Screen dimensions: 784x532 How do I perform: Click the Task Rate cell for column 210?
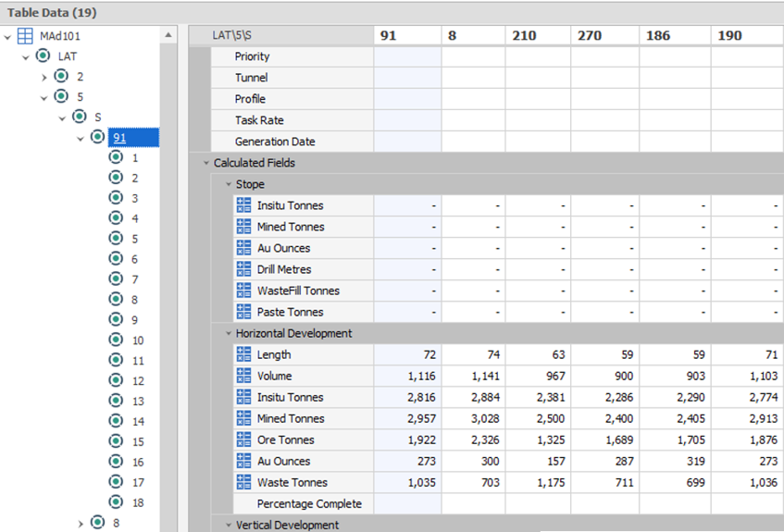[x=538, y=120]
